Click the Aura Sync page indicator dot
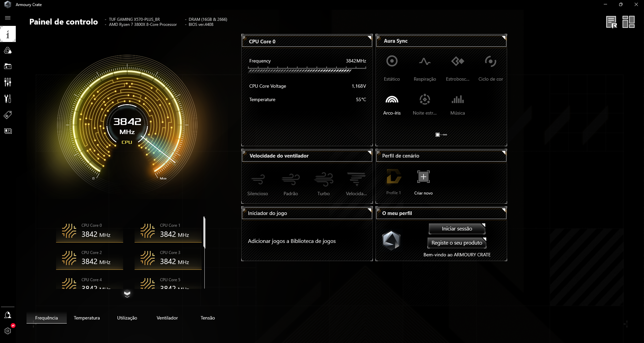 438,135
